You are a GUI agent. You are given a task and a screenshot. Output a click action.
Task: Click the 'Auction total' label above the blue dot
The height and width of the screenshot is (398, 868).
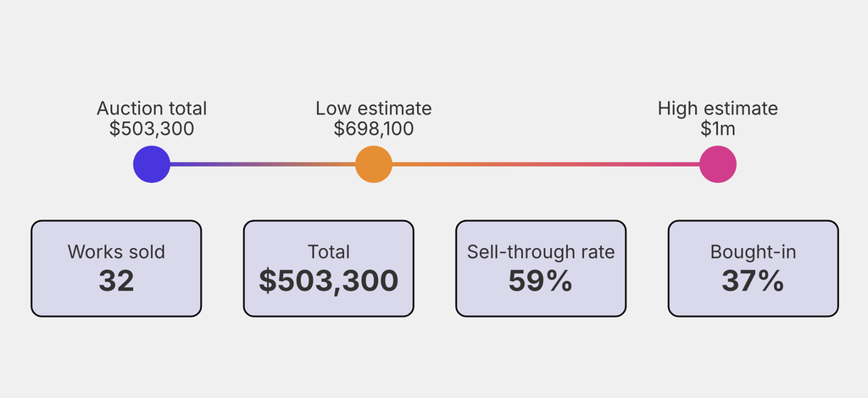pyautogui.click(x=152, y=108)
